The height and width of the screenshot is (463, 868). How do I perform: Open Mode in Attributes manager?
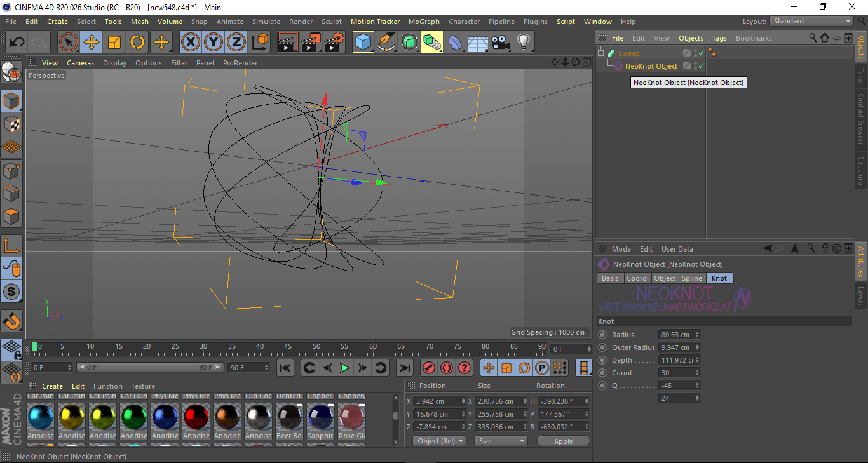coord(621,249)
